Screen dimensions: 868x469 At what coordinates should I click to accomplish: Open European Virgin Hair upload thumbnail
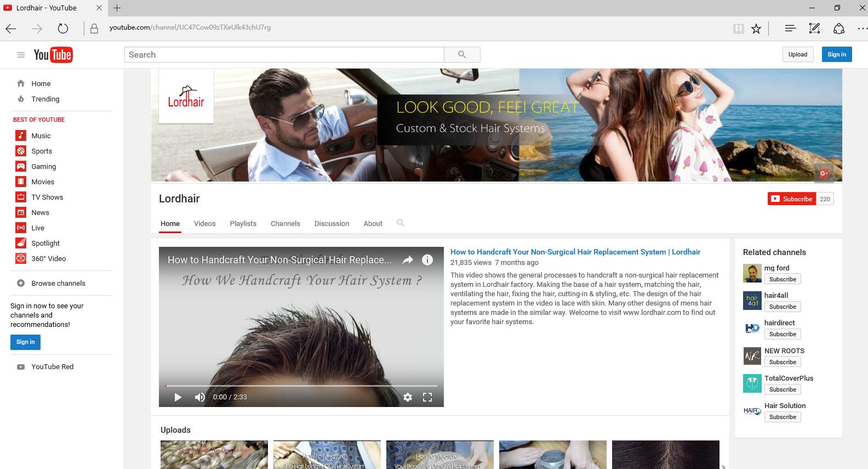214,455
